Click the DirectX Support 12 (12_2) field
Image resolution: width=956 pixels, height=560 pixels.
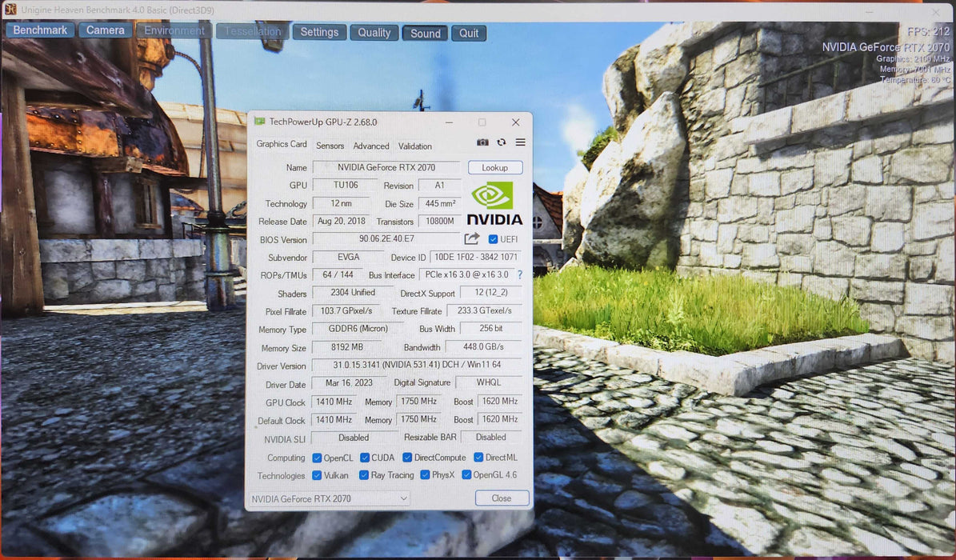pos(491,293)
